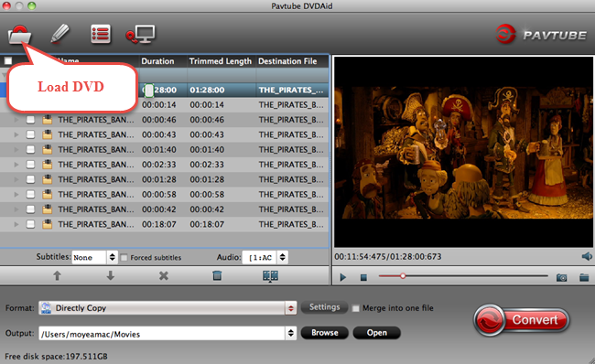This screenshot has height=364, width=595.
Task: Open snapshot folder icon below preview
Action: tap(584, 277)
